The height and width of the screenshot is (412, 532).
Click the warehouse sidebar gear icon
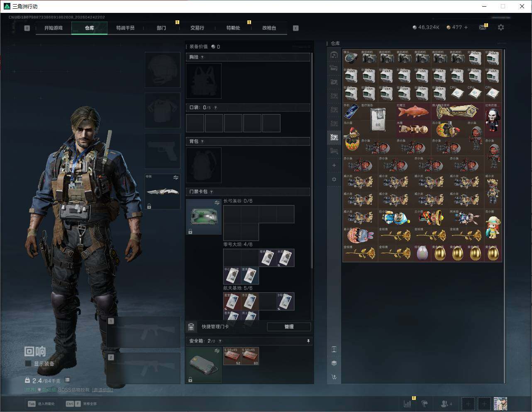(x=334, y=179)
